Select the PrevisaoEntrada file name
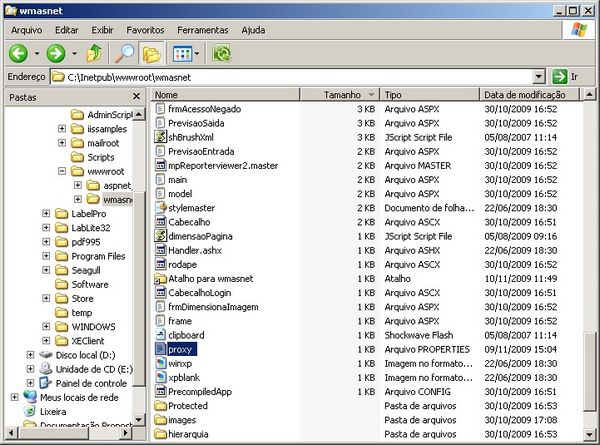 [201, 152]
